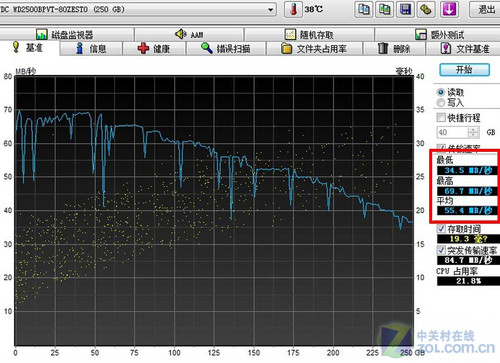This screenshot has width=500, height=363.
Task: Click the floppy disk save screenshot icon
Action: tap(405, 9)
